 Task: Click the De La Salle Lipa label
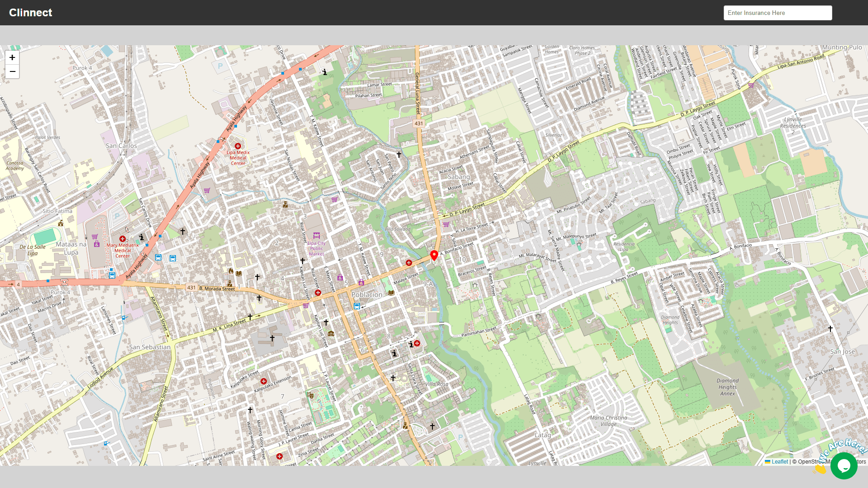[x=33, y=250]
